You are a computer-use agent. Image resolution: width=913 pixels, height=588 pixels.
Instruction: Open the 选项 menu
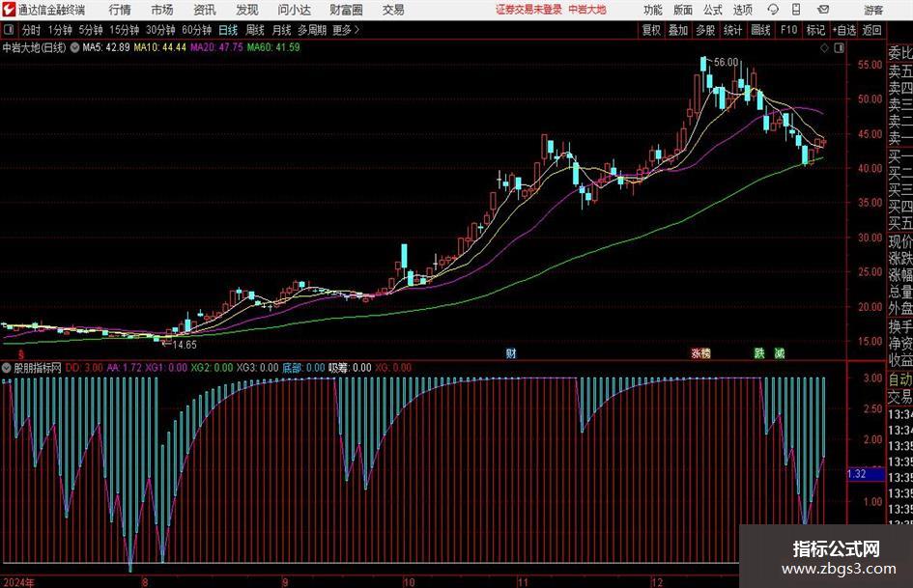pyautogui.click(x=743, y=10)
